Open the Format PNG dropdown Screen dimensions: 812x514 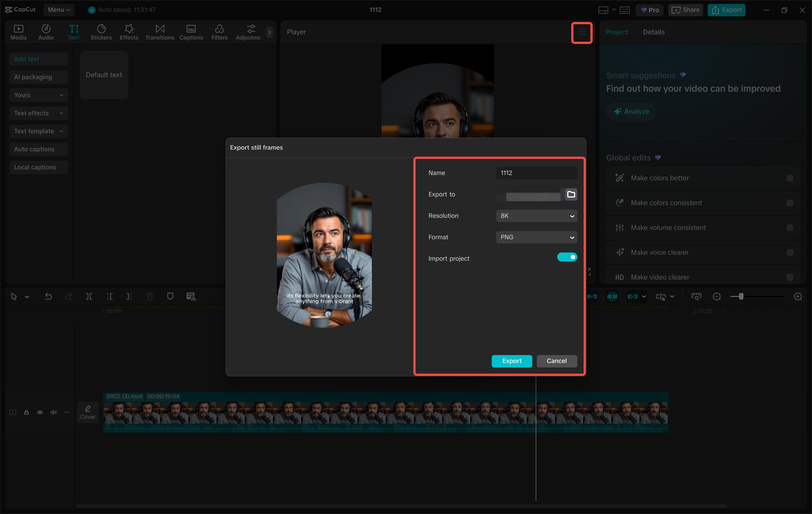pos(536,237)
